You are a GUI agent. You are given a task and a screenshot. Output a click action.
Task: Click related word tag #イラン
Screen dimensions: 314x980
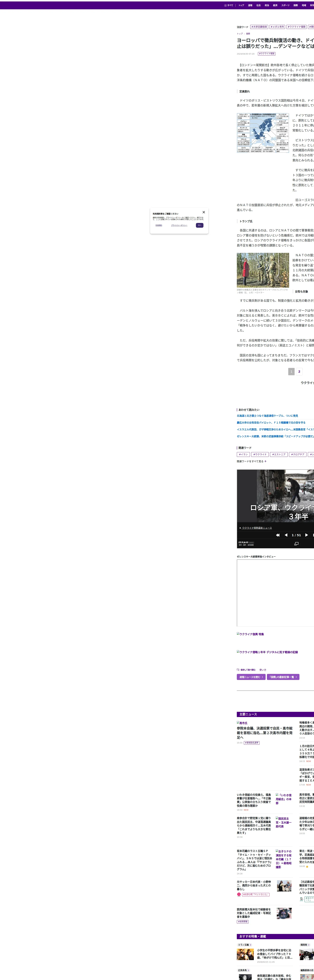coord(243,454)
